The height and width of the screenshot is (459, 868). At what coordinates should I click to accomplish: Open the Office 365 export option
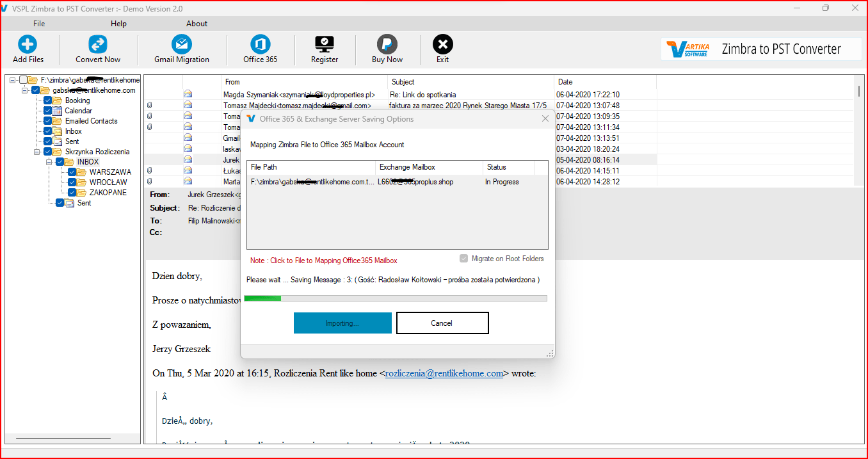[261, 44]
